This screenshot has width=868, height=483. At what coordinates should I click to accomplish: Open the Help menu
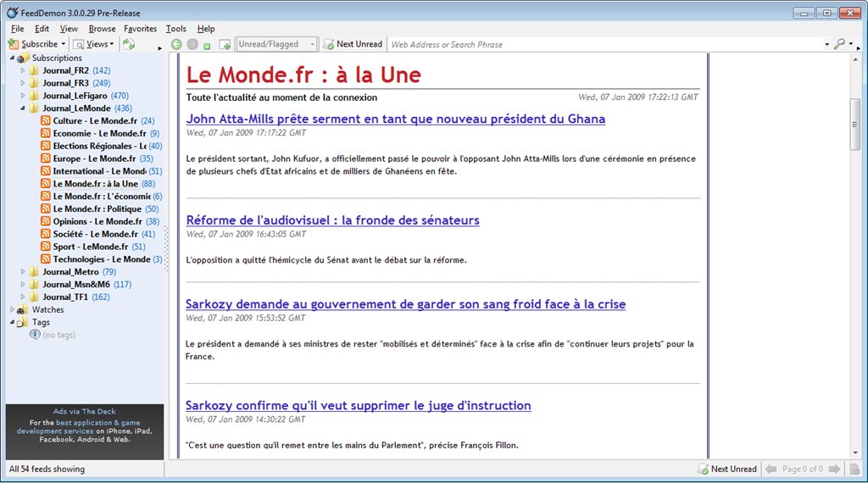point(206,29)
